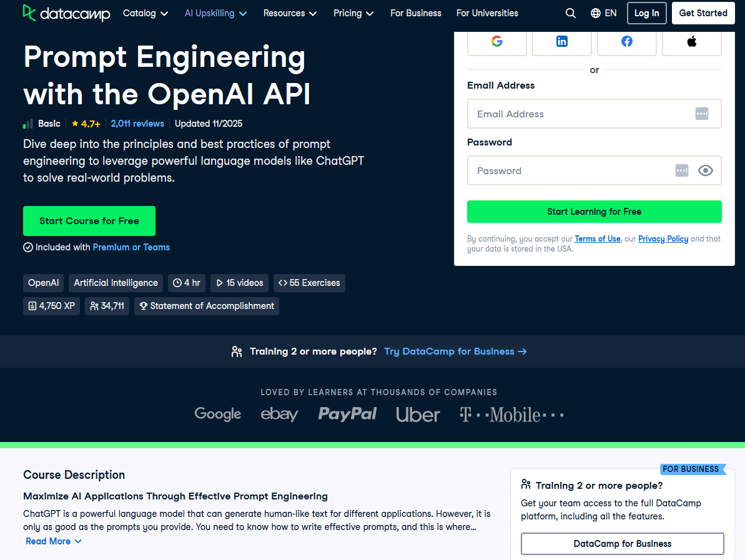Sign up with the Facebook icon
Viewport: 745px width, 560px height.
point(627,41)
